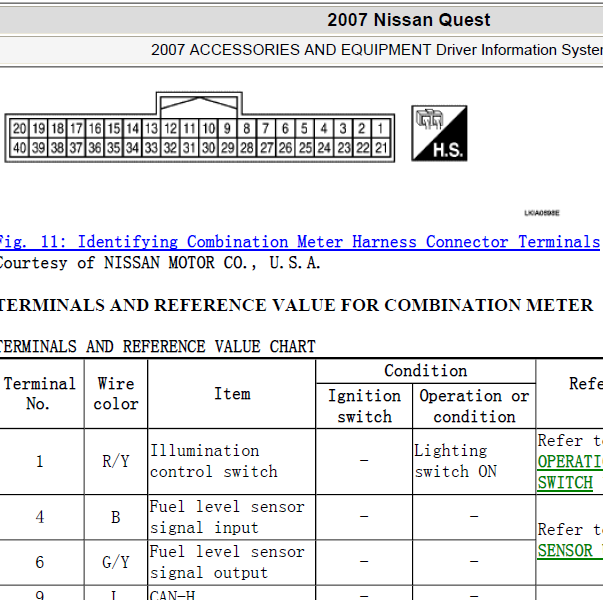This screenshot has height=600, width=603.
Task: Click 'Courtesy of NISSAN MOTOR CO., U.S.A.' text
Action: 160,263
